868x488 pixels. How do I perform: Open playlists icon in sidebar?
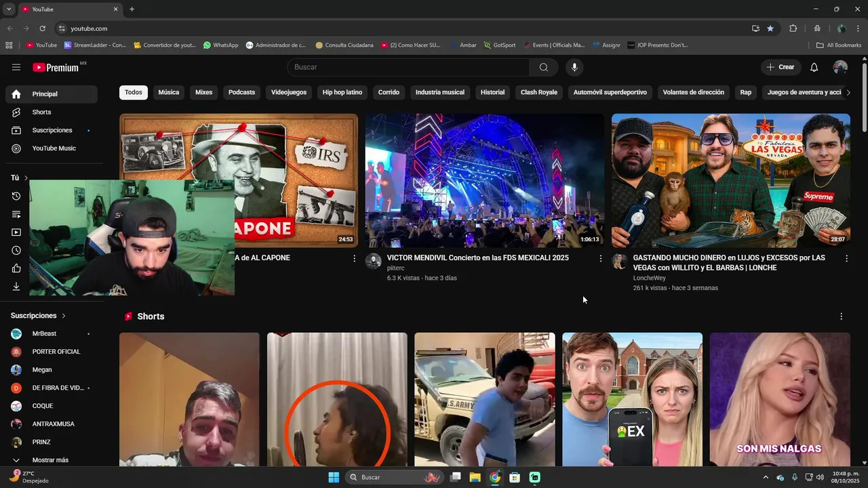point(16,214)
